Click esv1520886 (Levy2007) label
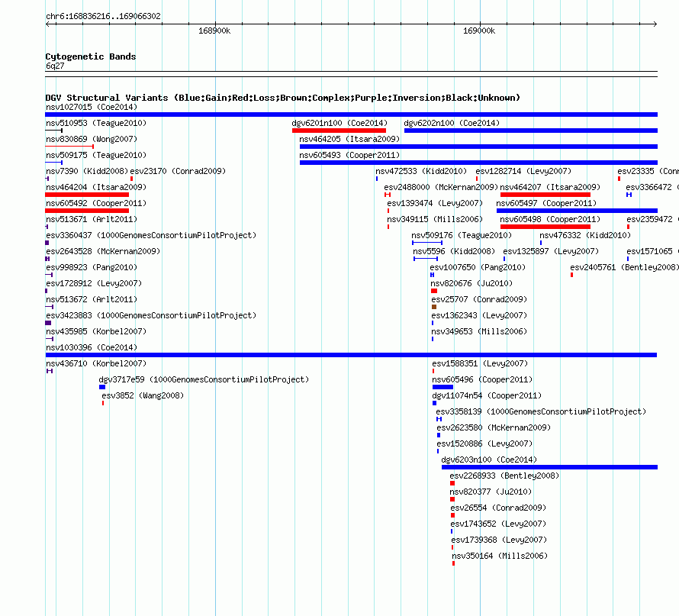This screenshot has width=679, height=616. [484, 443]
